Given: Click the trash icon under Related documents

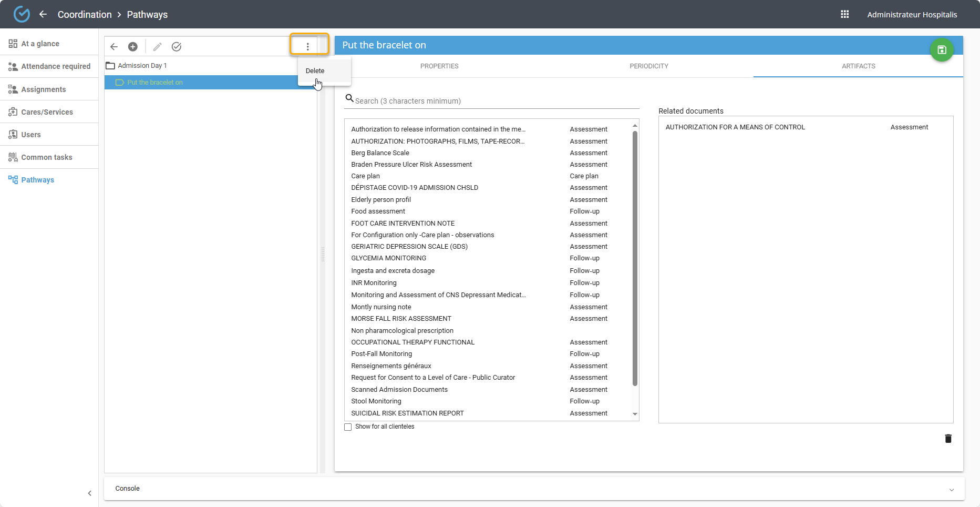Looking at the screenshot, I should [948, 439].
